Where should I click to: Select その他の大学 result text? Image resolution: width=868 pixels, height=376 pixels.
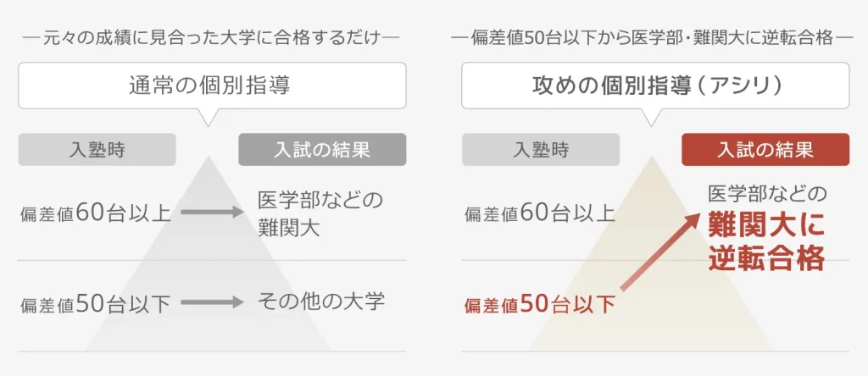[x=321, y=301]
